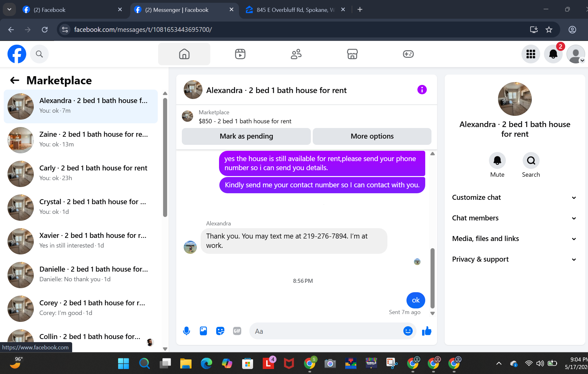Switch to the first Facebook browser tab
This screenshot has width=588, height=374.
point(72,10)
